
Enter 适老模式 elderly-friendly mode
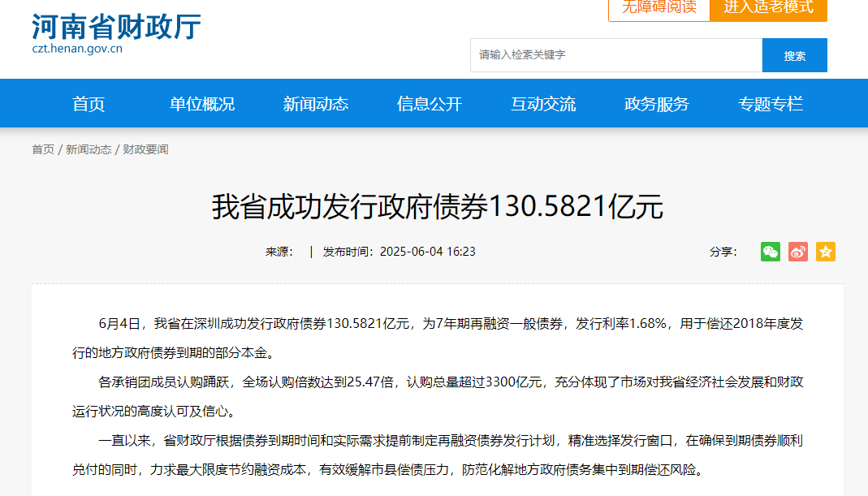click(768, 11)
